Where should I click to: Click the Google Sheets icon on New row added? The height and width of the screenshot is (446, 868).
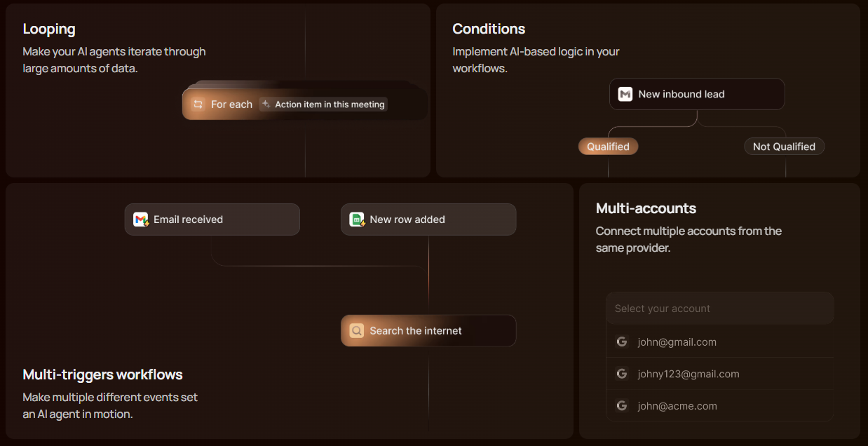pos(357,219)
